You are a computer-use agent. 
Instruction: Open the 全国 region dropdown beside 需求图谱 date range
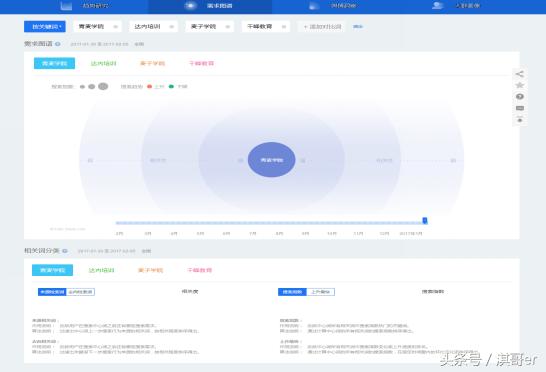coord(139,44)
